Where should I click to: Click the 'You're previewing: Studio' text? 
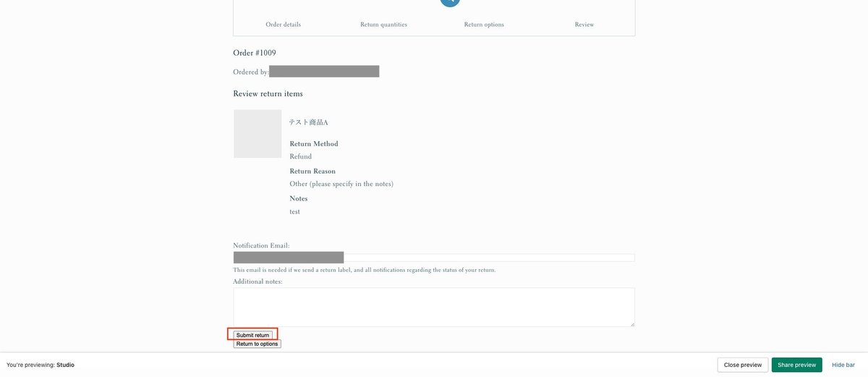pos(41,365)
